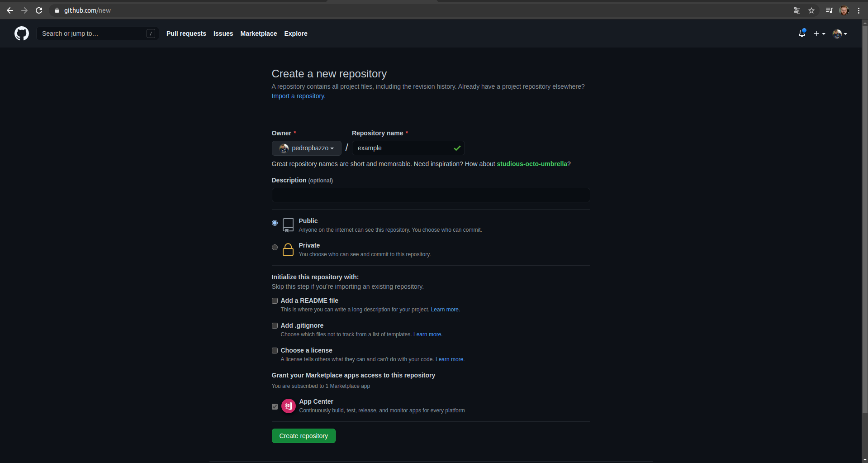Check Add a README file

[x=275, y=301]
